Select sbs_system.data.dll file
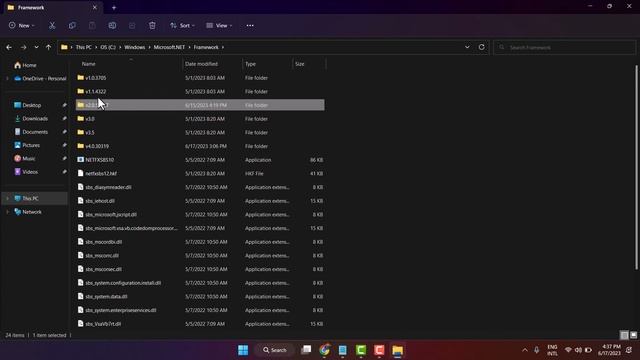The image size is (640, 360). click(x=200, y=296)
